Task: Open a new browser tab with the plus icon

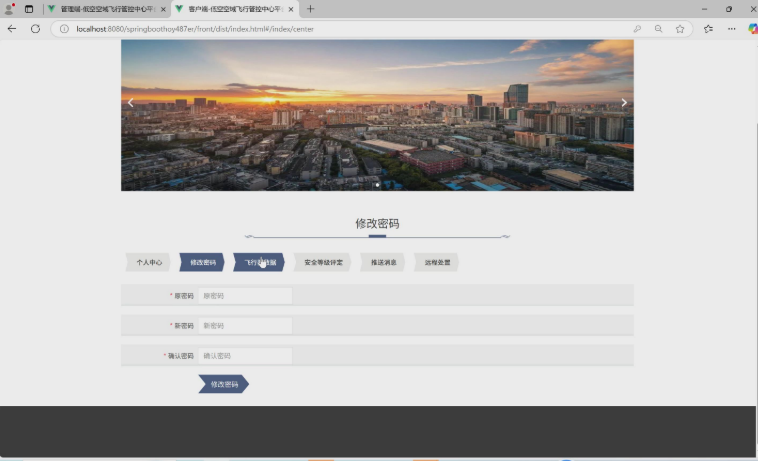Action: tap(310, 9)
